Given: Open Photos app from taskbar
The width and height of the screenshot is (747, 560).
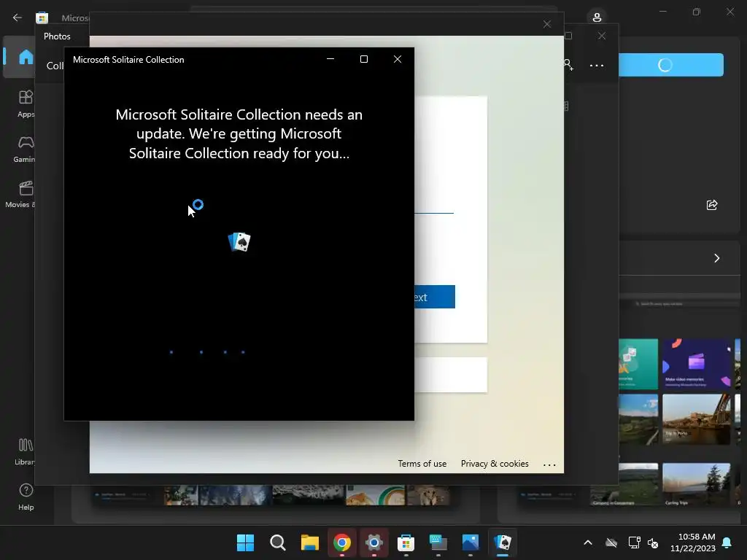Looking at the screenshot, I should click(471, 542).
